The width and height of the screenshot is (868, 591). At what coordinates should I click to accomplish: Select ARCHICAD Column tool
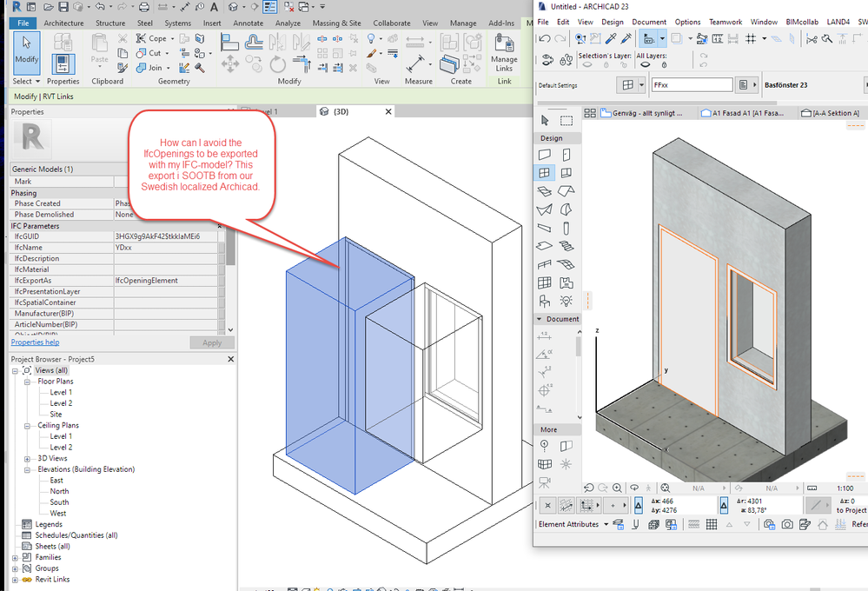pos(566,228)
